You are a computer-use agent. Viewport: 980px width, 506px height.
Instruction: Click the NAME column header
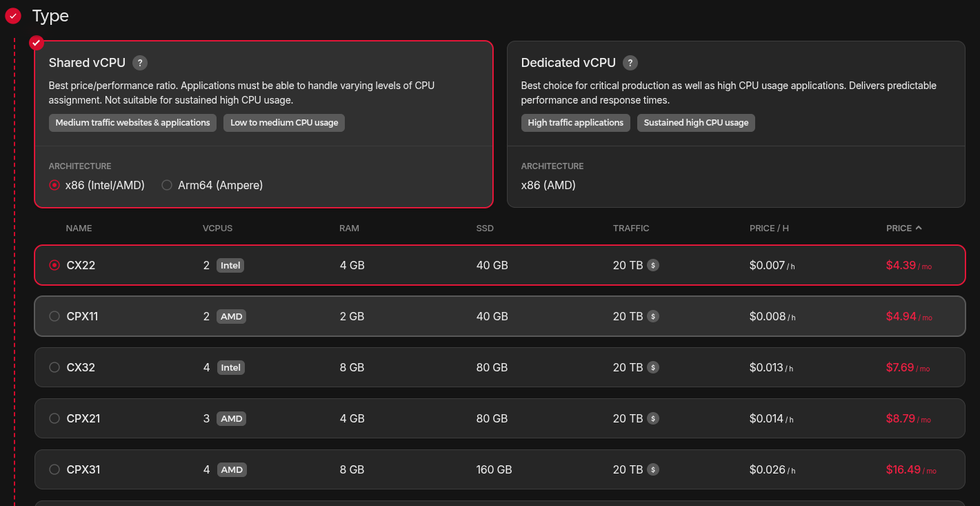click(x=79, y=228)
